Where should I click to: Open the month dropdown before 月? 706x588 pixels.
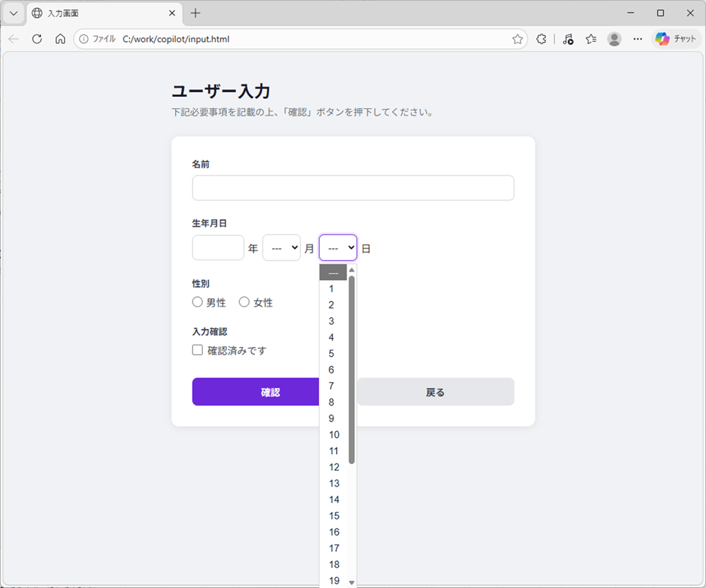[x=281, y=248]
